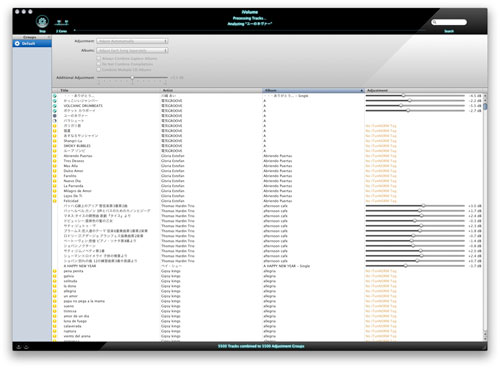Open the Adjustment popup menu

(132, 41)
